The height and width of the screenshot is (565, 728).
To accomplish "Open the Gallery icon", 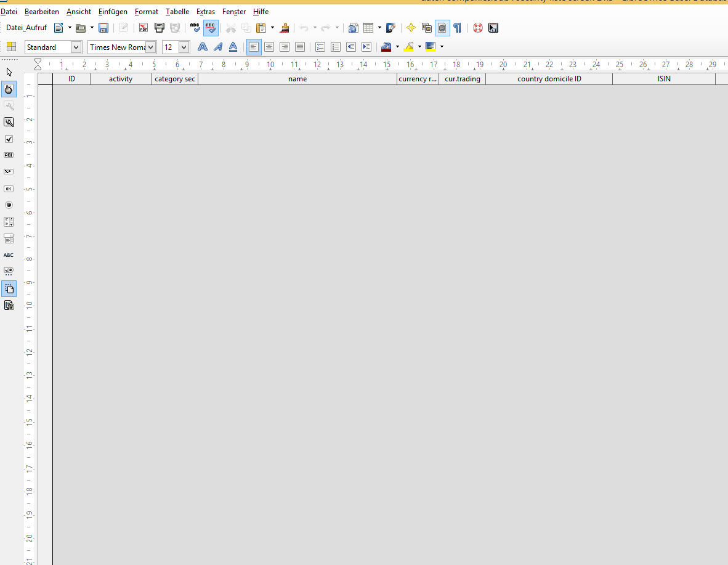I will [427, 28].
